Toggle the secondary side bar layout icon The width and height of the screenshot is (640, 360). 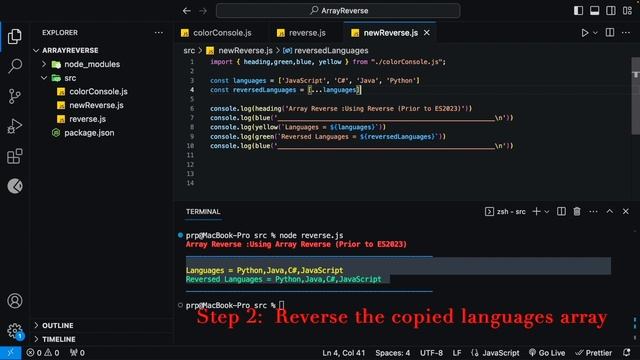click(611, 11)
